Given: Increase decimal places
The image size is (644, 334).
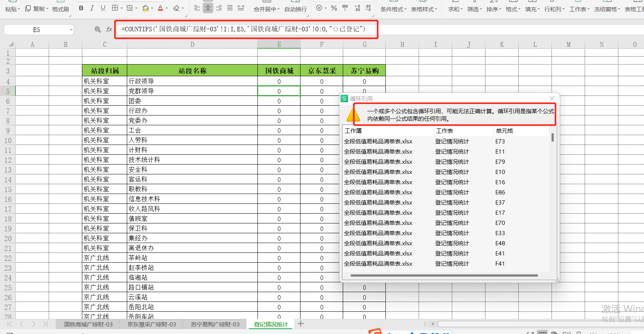Looking at the screenshot, I should [x=357, y=8].
